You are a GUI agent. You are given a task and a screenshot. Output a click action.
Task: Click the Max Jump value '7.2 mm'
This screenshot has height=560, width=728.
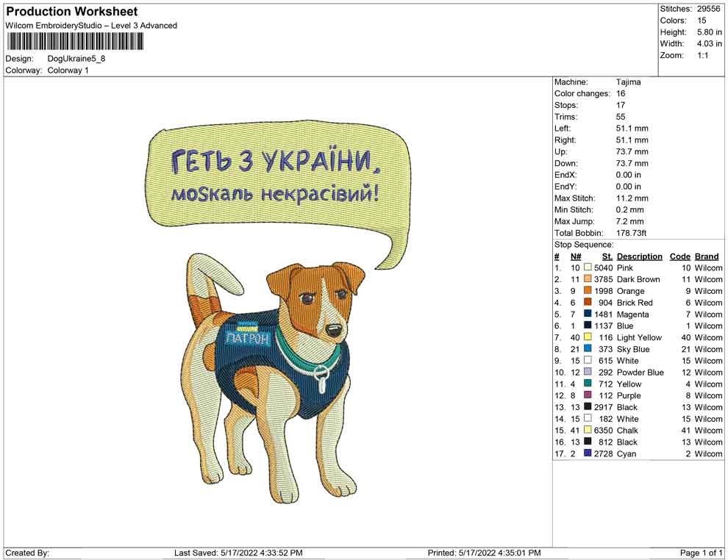click(x=629, y=221)
